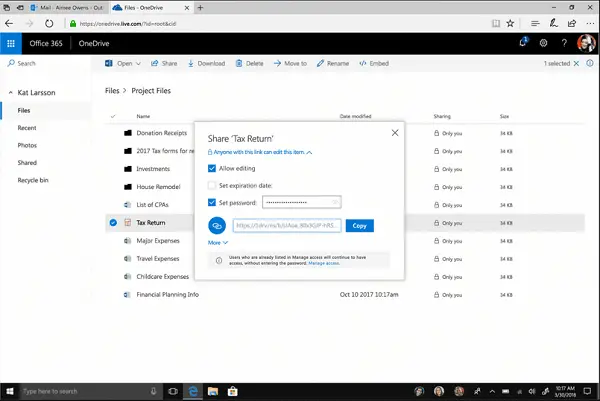
Task: Click into the password input field
Action: (x=302, y=202)
